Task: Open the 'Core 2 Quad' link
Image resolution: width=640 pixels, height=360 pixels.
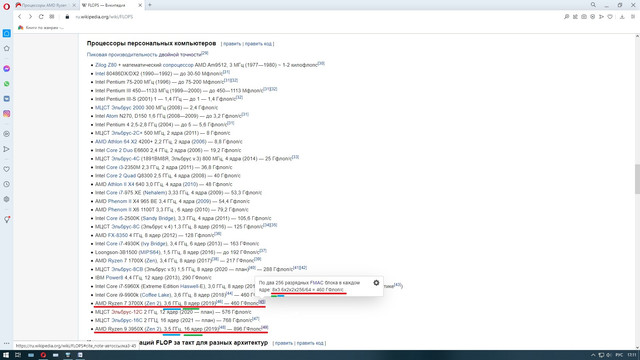Action: point(121,176)
